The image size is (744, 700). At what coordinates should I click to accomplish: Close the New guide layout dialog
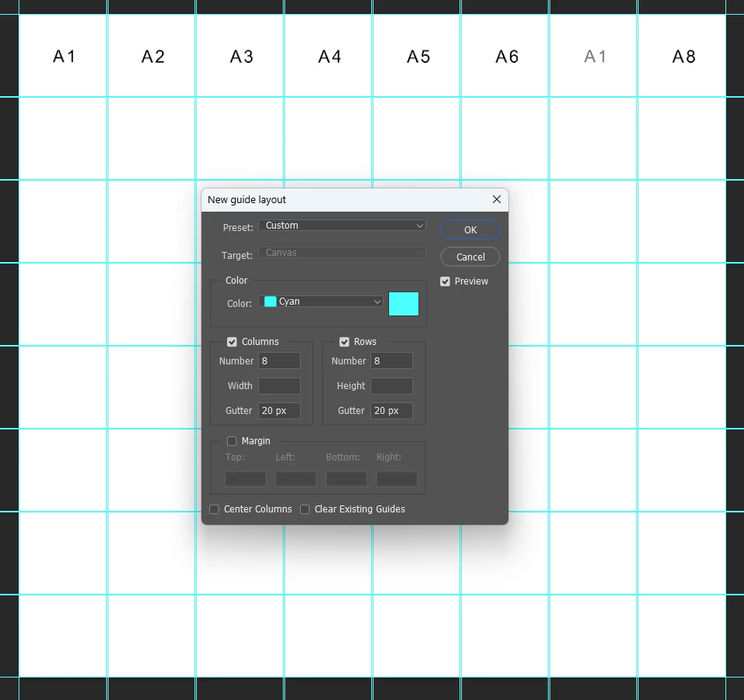[x=496, y=199]
